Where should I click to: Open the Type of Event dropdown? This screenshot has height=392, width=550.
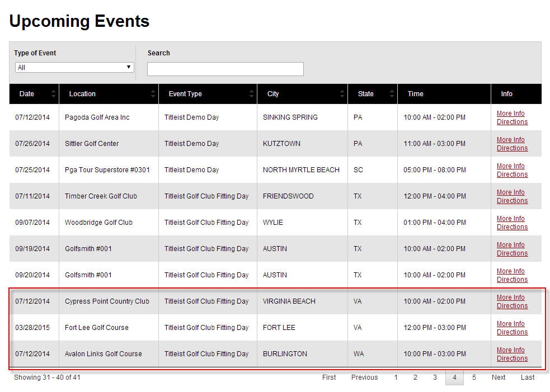click(x=74, y=68)
